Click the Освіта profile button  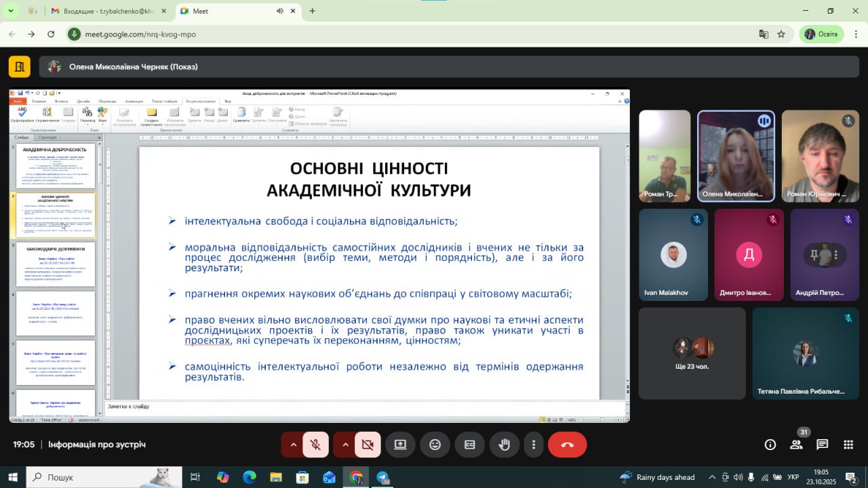821,34
